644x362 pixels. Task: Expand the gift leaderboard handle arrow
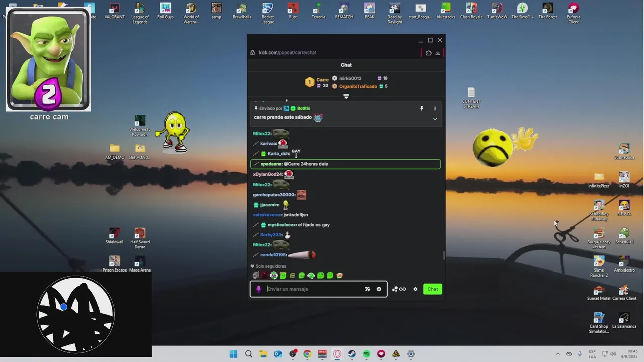[346, 96]
